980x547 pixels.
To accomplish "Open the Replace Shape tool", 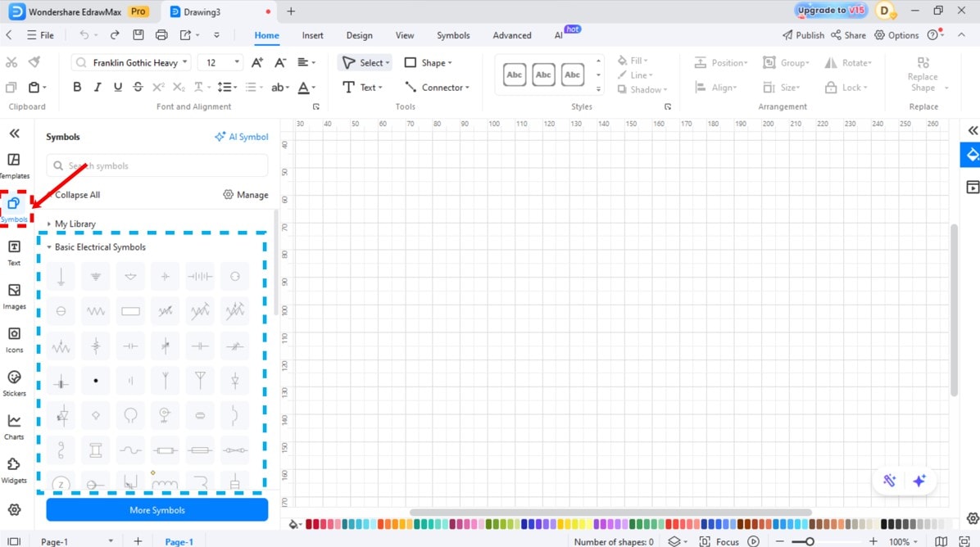I will click(923, 75).
